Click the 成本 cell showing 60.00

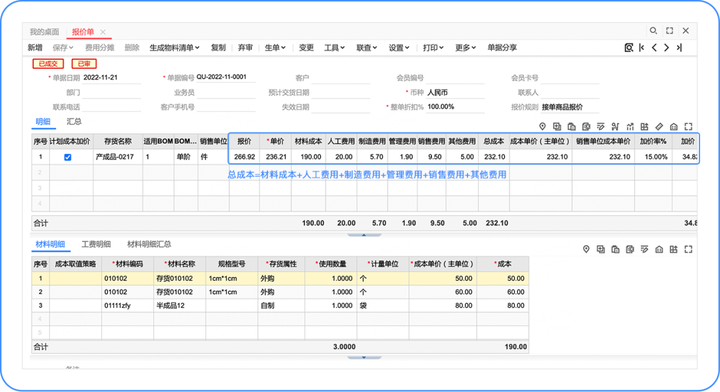(502, 292)
